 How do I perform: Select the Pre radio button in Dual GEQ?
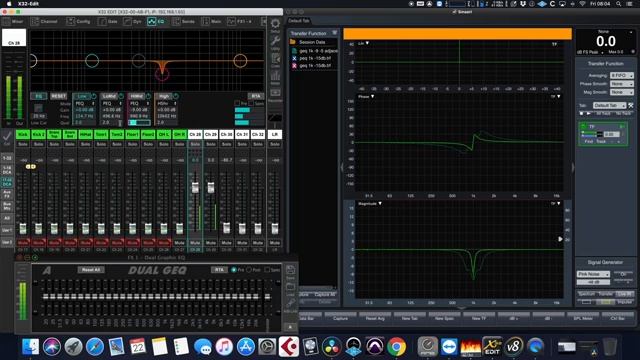pos(234,270)
